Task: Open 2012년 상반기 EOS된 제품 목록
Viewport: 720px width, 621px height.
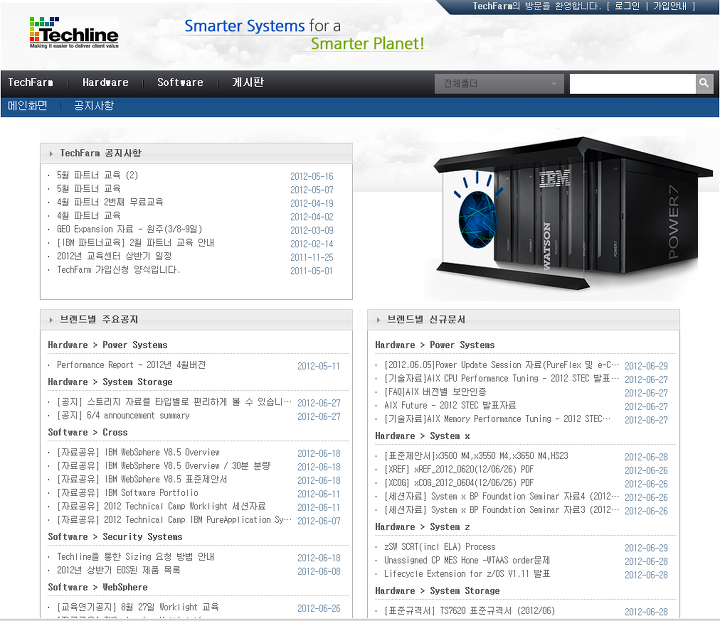Action: tap(118, 570)
